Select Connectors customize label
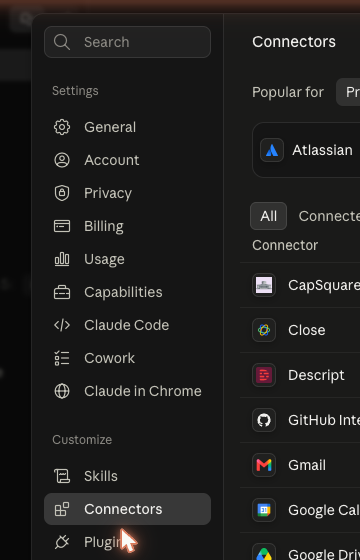 click(x=123, y=509)
